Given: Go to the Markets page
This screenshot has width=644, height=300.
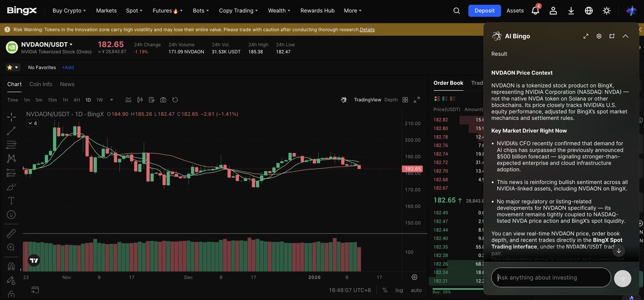Looking at the screenshot, I should [106, 11].
